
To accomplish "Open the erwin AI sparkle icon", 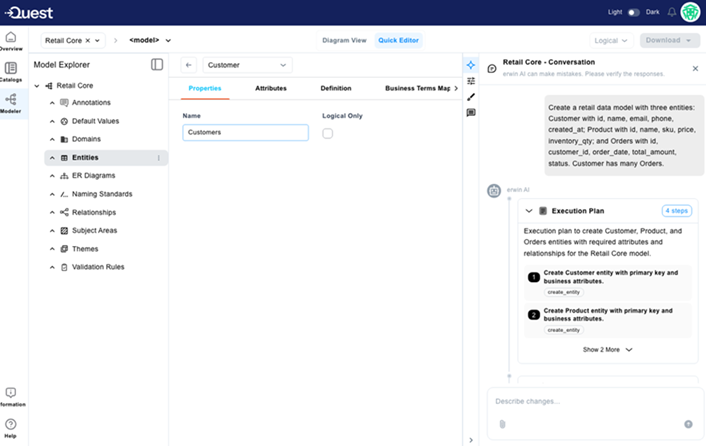I will click(471, 65).
